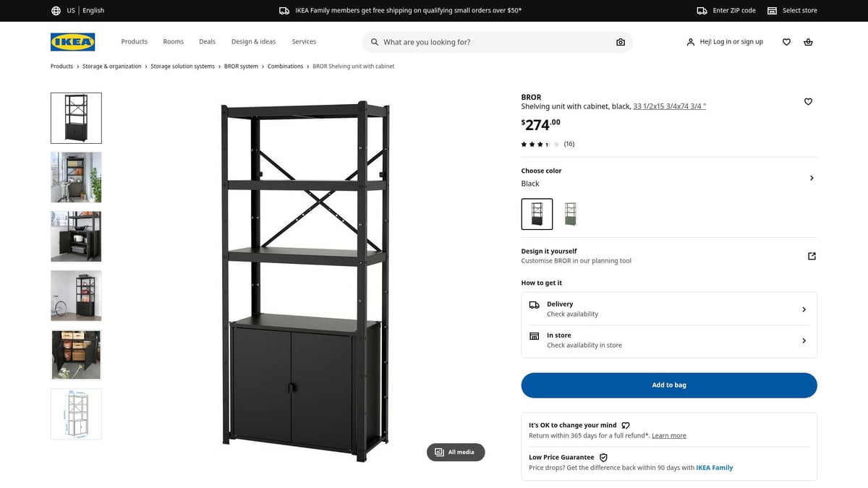Open the shopping bag
Image resolution: width=868 pixels, height=488 pixels.
point(808,41)
